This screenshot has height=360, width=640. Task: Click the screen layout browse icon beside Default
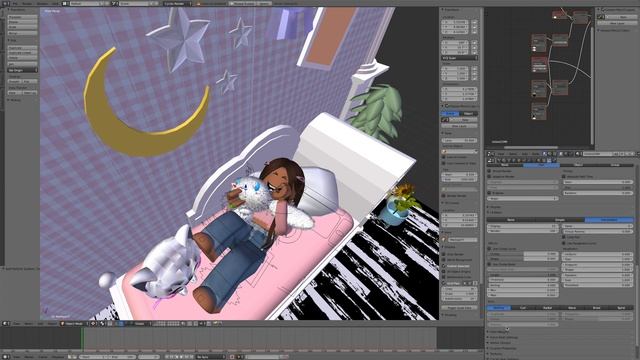[65, 3]
